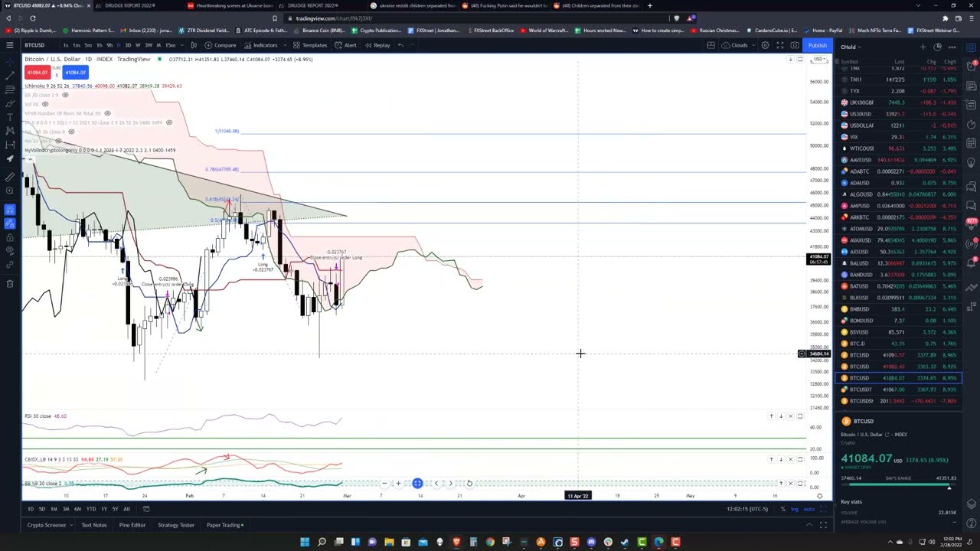Click the blue buy price 41084.07 button
This screenshot has height=551, width=980.
[75, 73]
